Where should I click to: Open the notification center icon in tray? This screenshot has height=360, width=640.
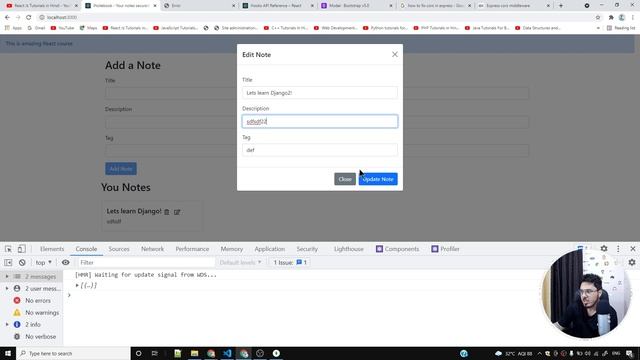pyautogui.click(x=629, y=353)
